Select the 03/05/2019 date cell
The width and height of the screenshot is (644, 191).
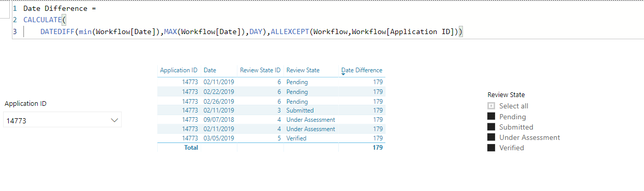(219, 138)
